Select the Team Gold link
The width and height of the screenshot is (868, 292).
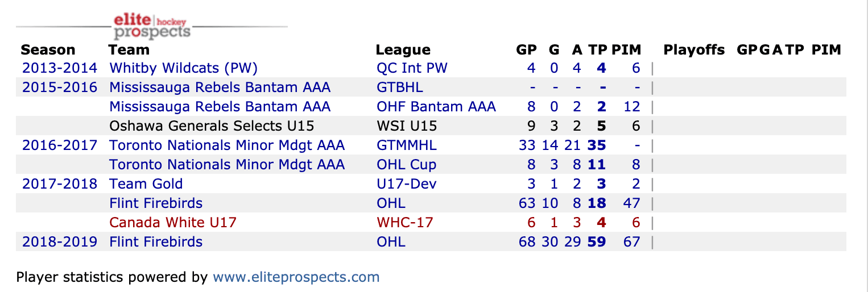pos(146,184)
